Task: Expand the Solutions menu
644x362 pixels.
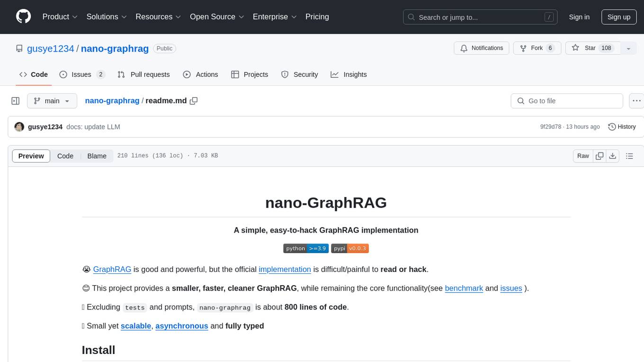Action: click(107, 17)
